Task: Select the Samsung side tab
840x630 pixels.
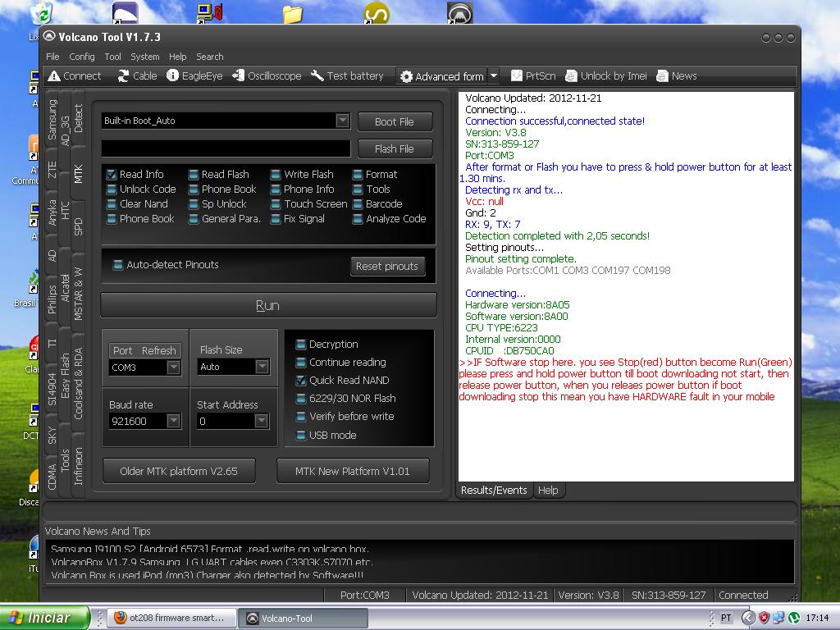Action: (52, 120)
